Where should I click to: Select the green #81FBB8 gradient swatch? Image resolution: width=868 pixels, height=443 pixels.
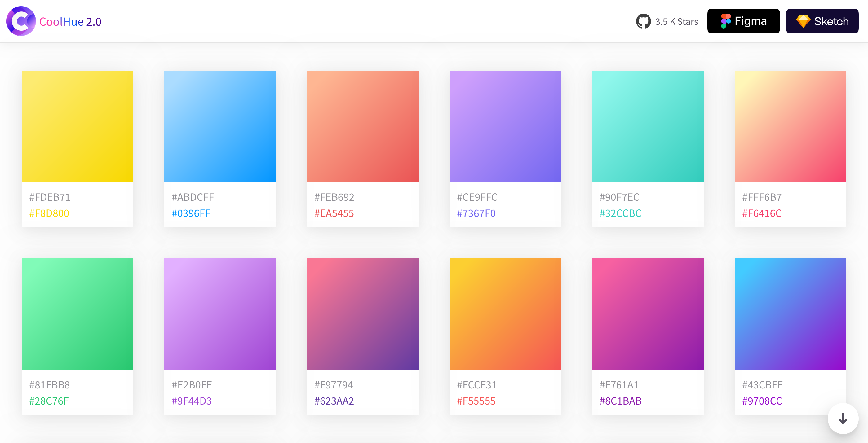pos(77,314)
